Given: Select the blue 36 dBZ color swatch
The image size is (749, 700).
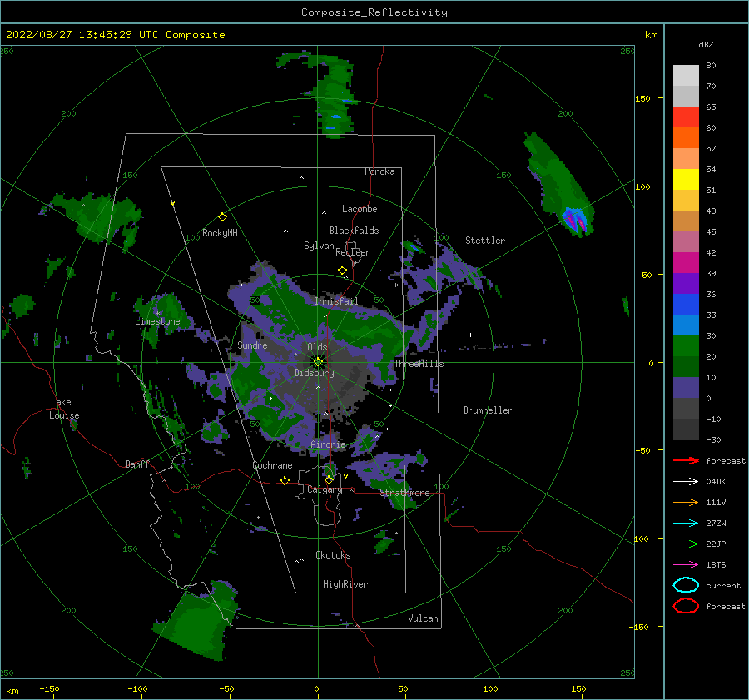Looking at the screenshot, I should point(686,305).
